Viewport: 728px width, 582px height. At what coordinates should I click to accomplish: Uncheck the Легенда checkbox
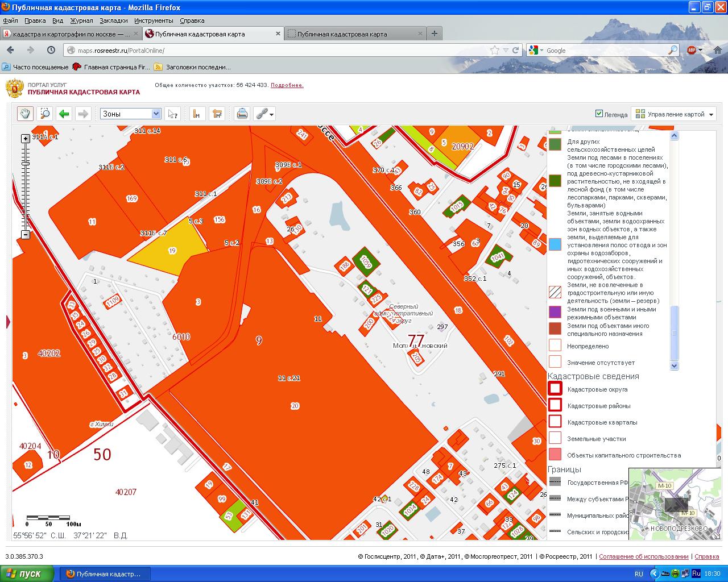click(x=599, y=114)
